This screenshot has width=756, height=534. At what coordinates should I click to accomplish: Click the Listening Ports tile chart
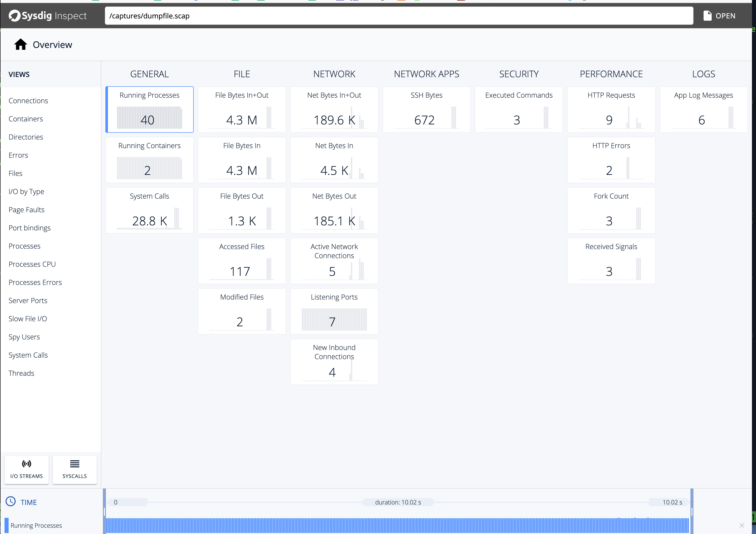click(334, 319)
